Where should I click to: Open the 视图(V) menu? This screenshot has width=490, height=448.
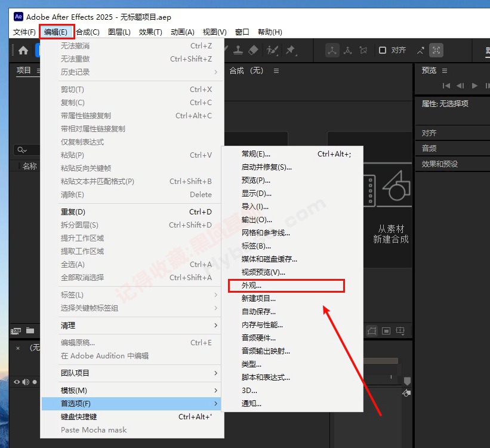pos(214,32)
